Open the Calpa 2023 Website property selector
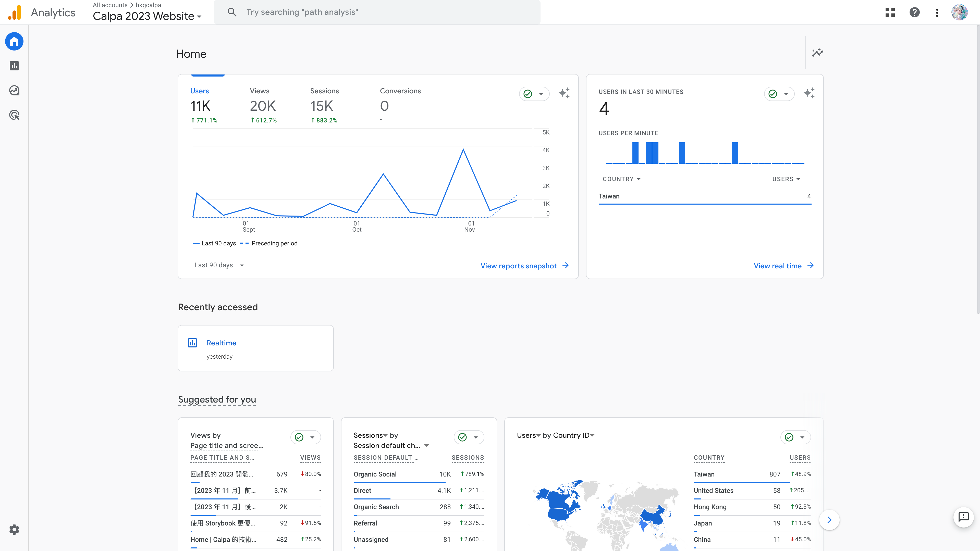This screenshot has height=551, width=980. [147, 16]
